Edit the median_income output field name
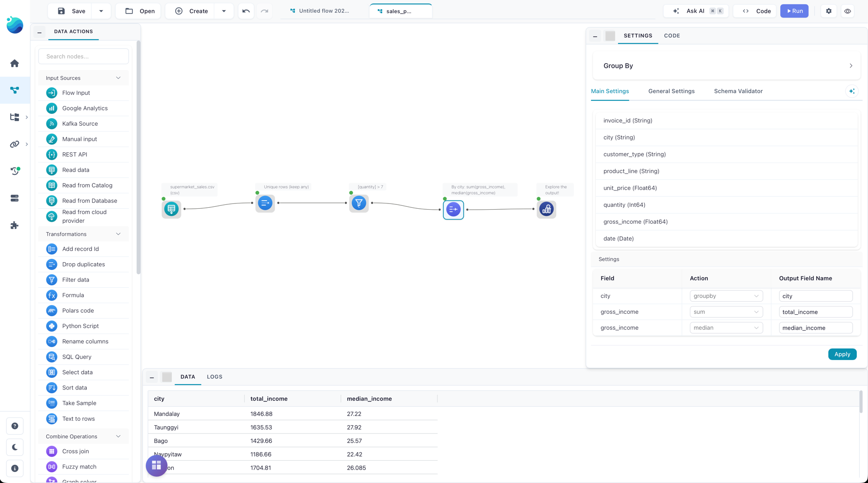The width and height of the screenshot is (868, 483). 815,328
